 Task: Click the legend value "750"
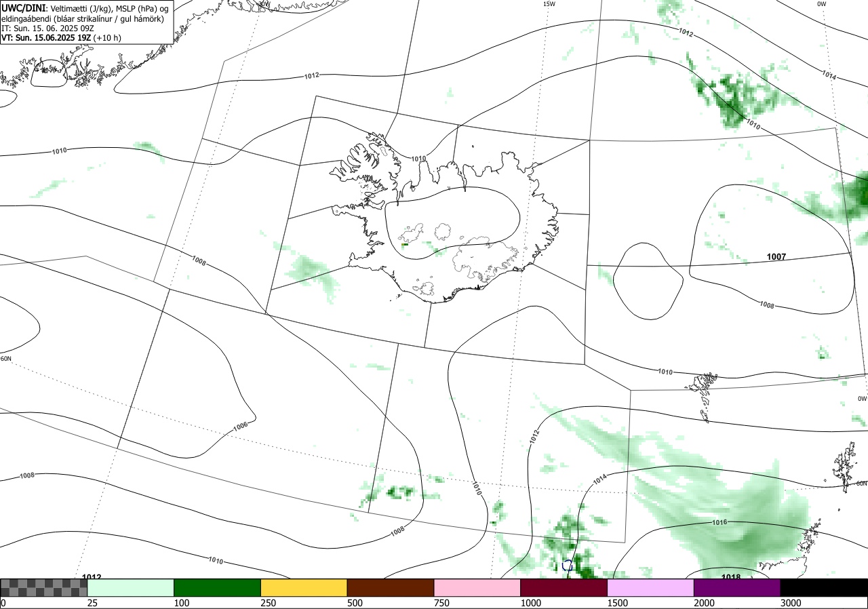click(442, 603)
